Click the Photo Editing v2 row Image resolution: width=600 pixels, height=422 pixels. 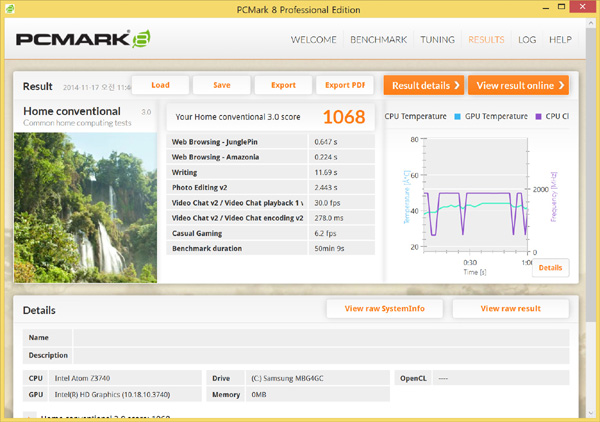click(x=271, y=187)
